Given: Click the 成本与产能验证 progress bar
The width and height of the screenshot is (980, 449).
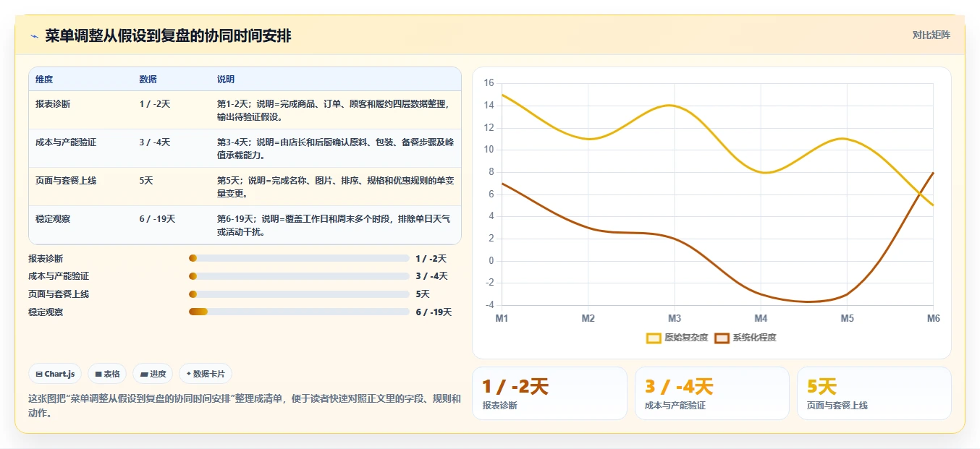Looking at the screenshot, I should point(299,276).
